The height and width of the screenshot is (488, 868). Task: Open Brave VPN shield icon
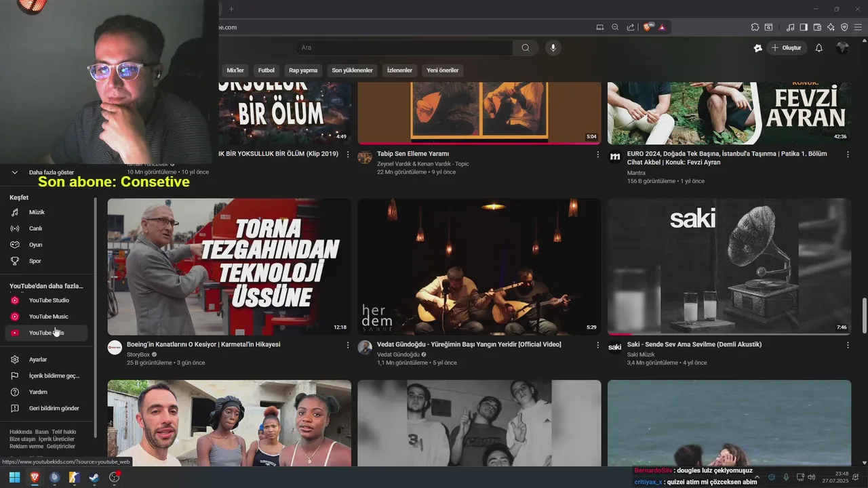coord(844,27)
